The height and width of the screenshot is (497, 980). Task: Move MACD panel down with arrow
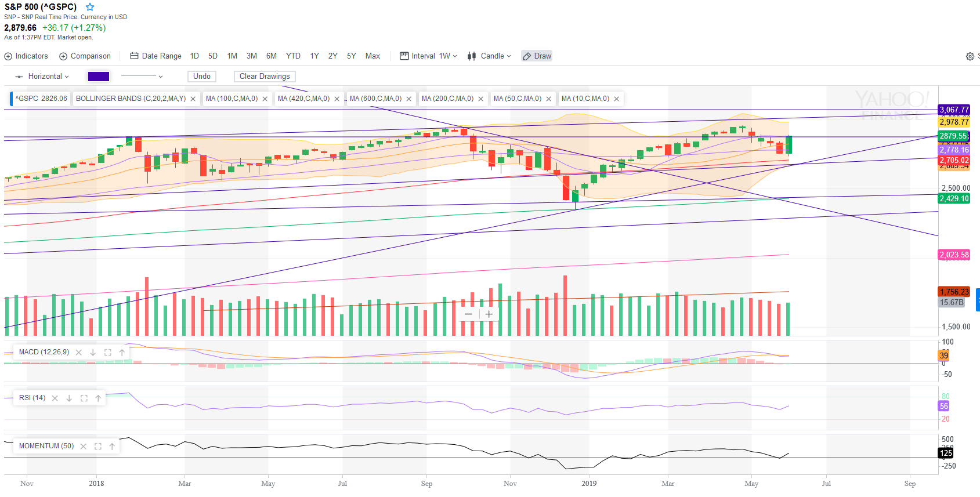93,352
